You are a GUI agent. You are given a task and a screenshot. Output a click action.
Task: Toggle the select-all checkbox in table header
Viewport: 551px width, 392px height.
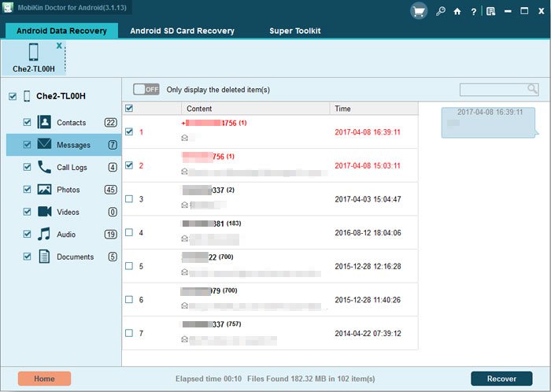[129, 108]
